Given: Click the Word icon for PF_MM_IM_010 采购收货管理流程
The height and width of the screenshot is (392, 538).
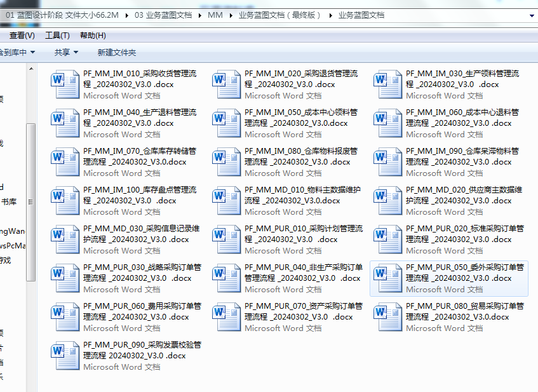Looking at the screenshot, I should [65, 84].
